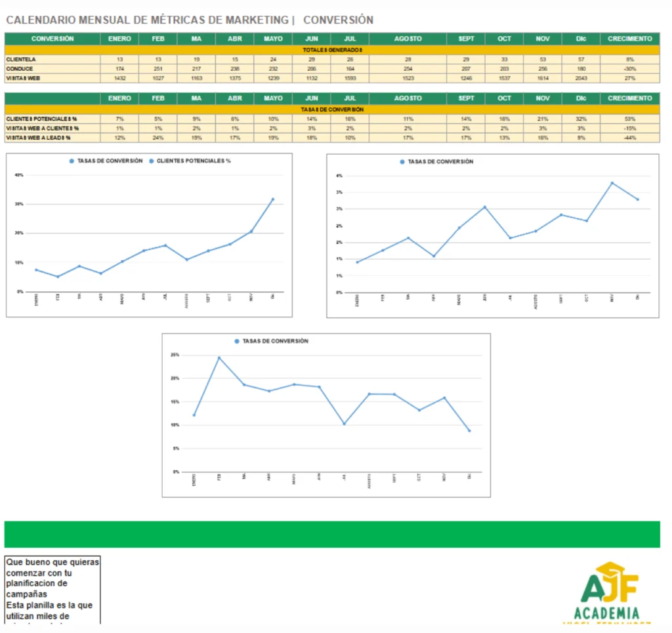Click the CLIENTES POTENCIALES % legend dot

tap(151, 161)
